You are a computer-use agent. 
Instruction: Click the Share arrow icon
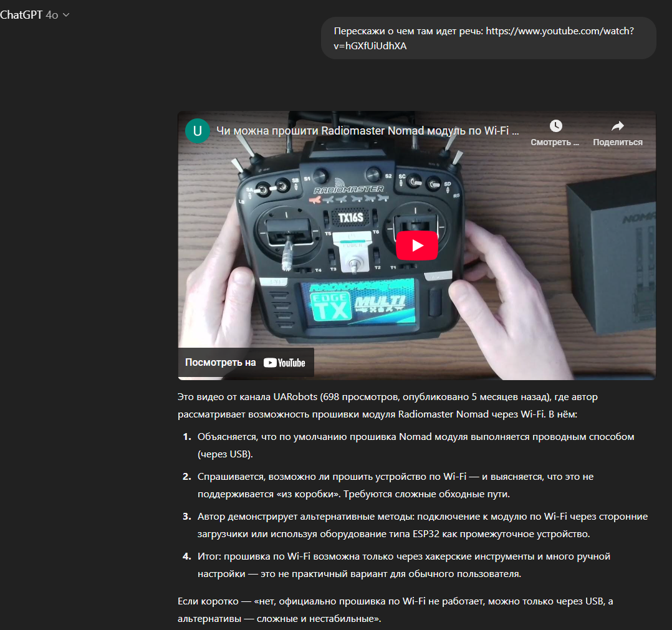point(617,126)
